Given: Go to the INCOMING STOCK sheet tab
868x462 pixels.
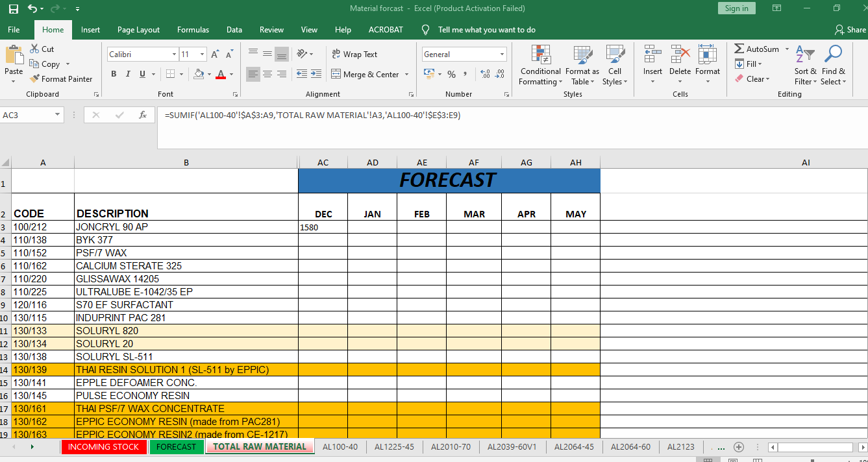Looking at the screenshot, I should click(104, 447).
